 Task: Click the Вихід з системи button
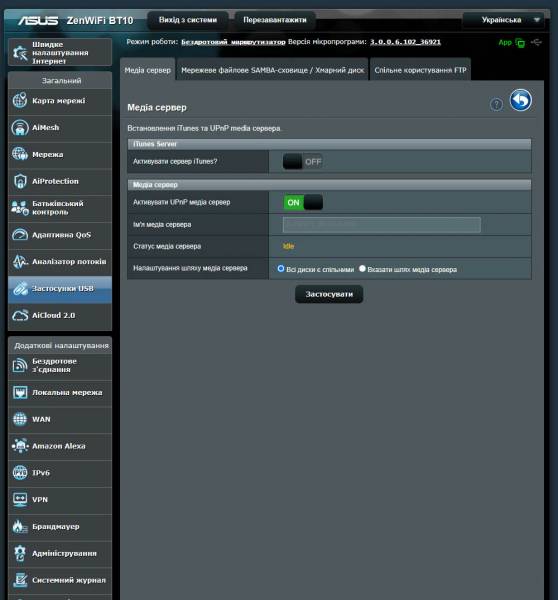point(188,20)
